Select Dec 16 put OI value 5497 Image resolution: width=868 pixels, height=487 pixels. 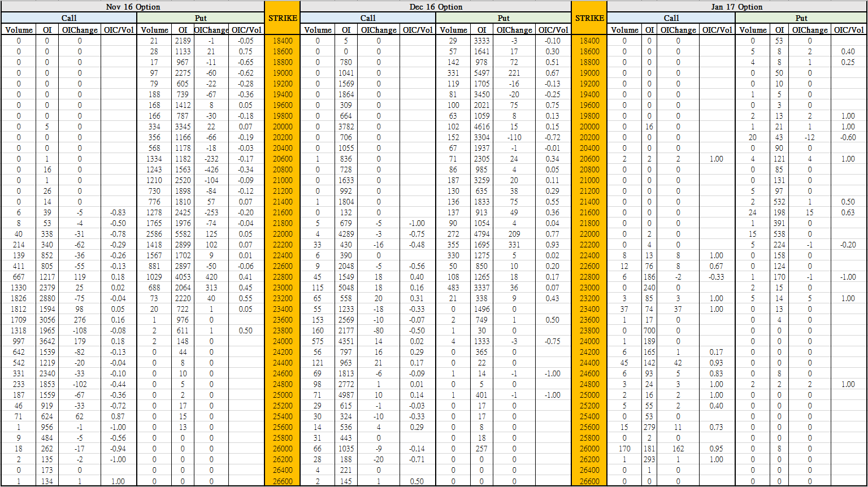[x=481, y=73]
